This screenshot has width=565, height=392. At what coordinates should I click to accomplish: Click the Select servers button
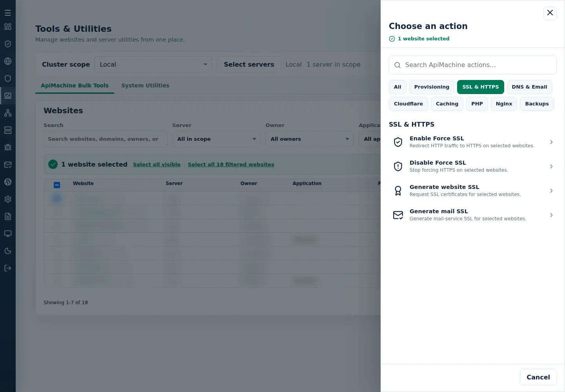click(x=249, y=64)
